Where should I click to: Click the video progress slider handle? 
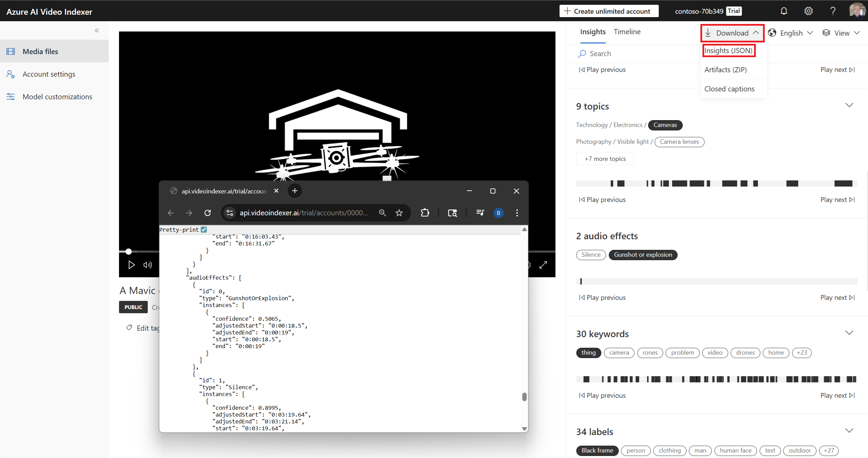point(129,252)
